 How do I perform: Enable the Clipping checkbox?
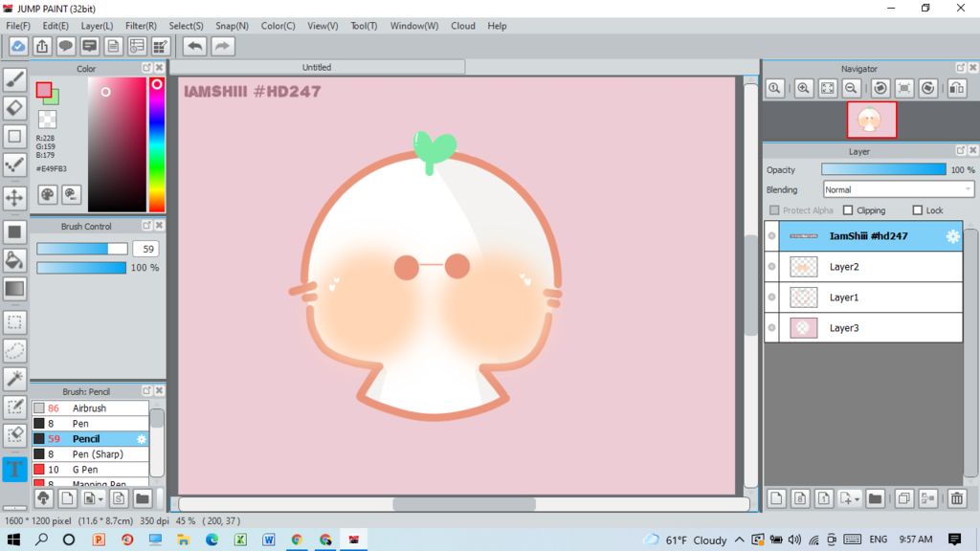click(848, 210)
